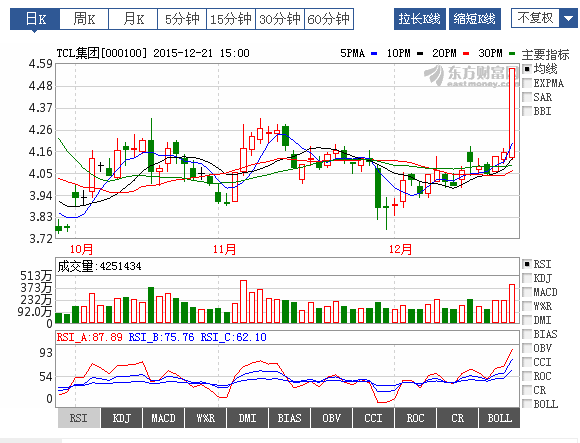Select the 日K daily chart tab

click(35, 19)
